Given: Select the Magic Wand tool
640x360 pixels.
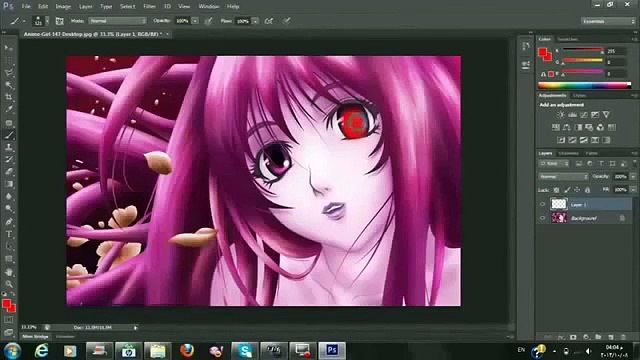Looking at the screenshot, I should 9,85.
